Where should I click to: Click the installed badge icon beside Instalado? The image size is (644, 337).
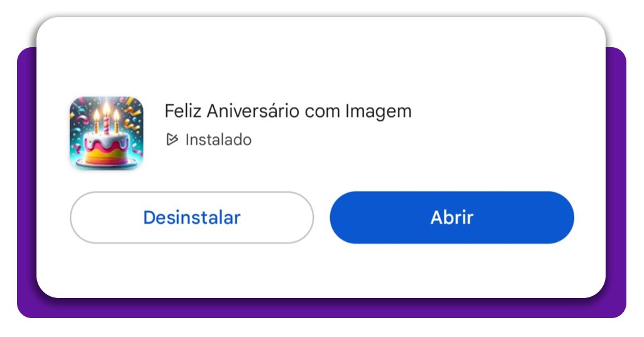click(172, 140)
